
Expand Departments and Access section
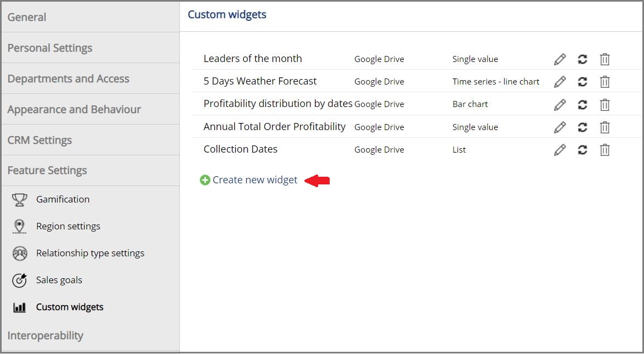[x=91, y=78]
